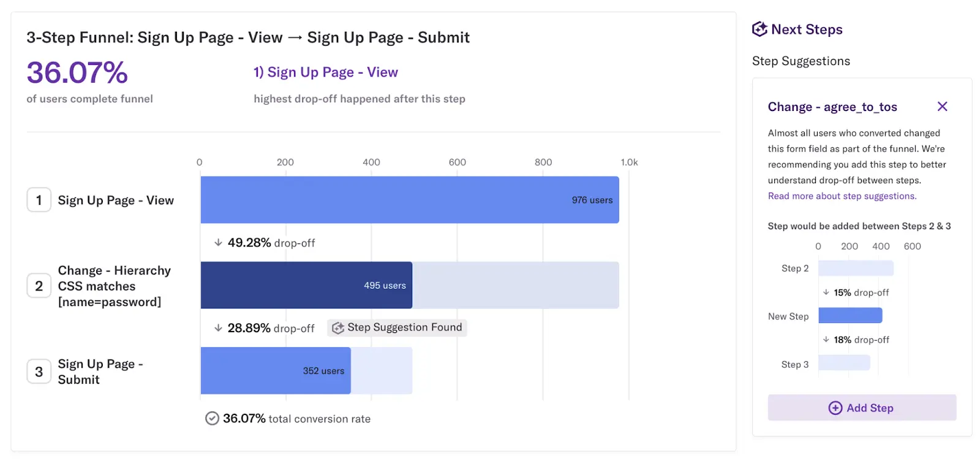This screenshot has height=461, width=980.
Task: Open Read more about step suggestions link
Action: 842,196
